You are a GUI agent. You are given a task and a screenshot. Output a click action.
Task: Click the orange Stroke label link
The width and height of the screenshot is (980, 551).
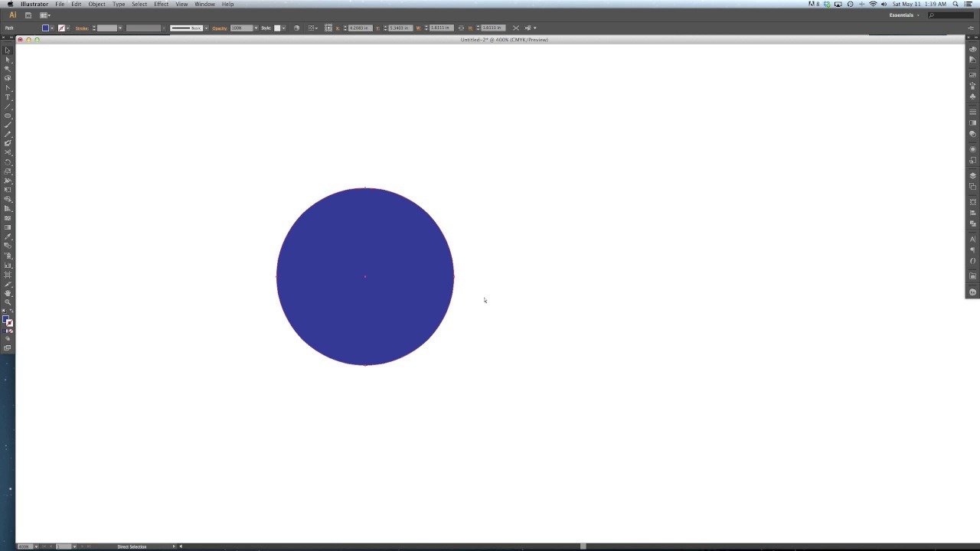(82, 28)
